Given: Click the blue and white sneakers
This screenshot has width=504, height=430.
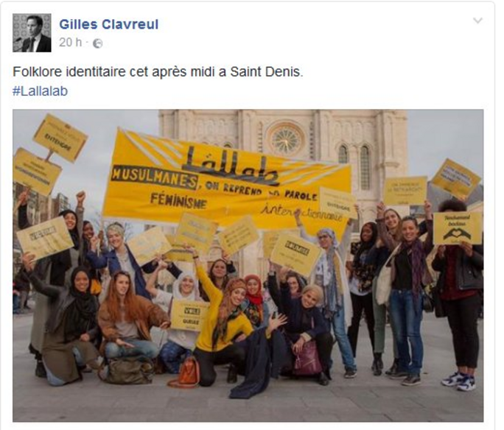Looking at the screenshot, I should 458,381.
